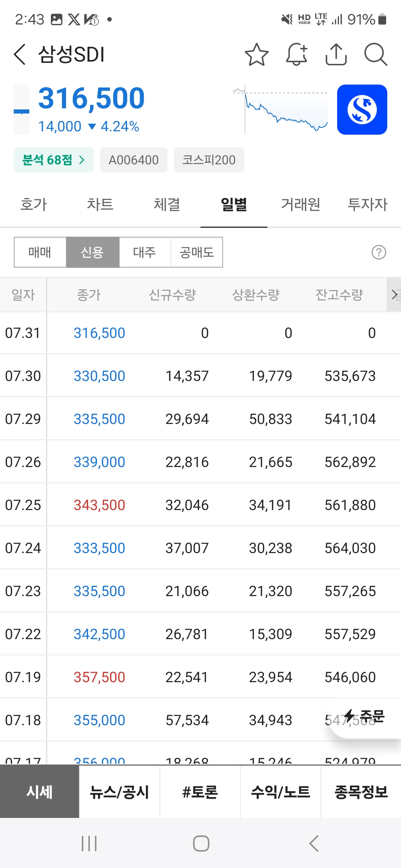This screenshot has width=401, height=868.
Task: Select the 신용 segment option
Action: tap(92, 252)
